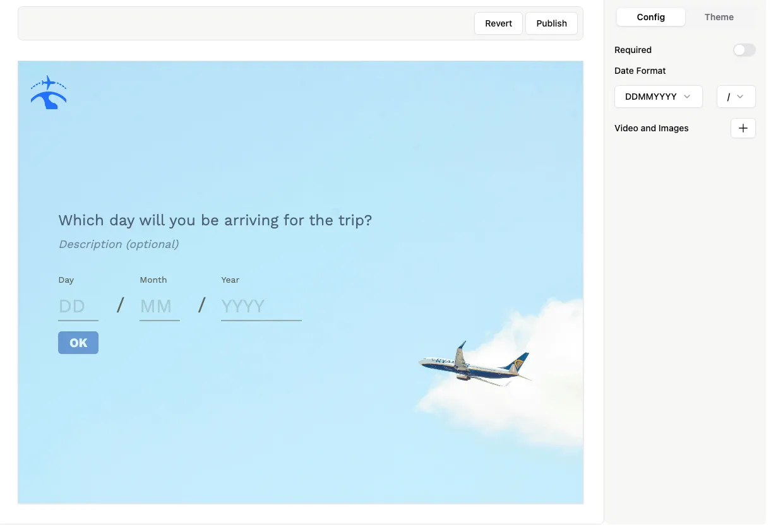
Task: Open the DDMMYYYY date format dropdown
Action: [x=658, y=97]
